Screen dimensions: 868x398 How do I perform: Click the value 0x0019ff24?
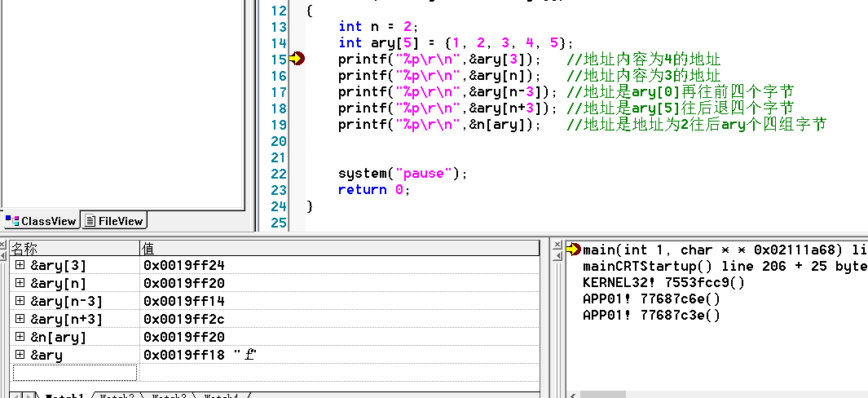tap(183, 266)
